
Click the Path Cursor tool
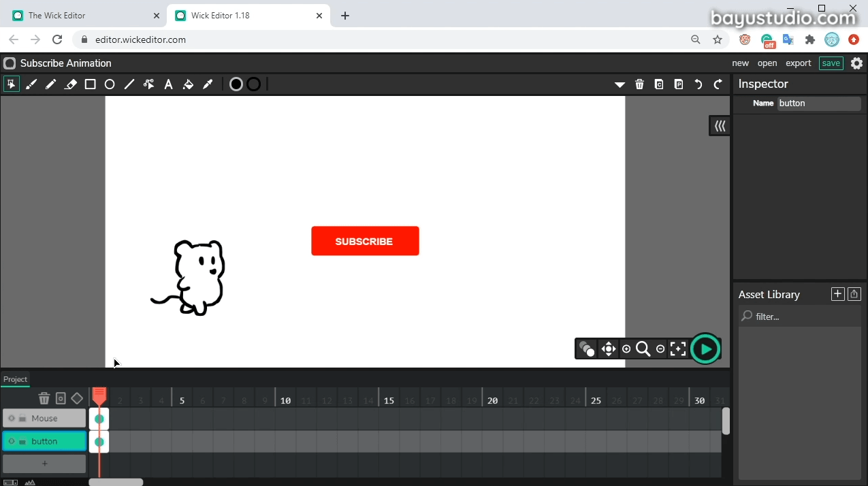(148, 84)
